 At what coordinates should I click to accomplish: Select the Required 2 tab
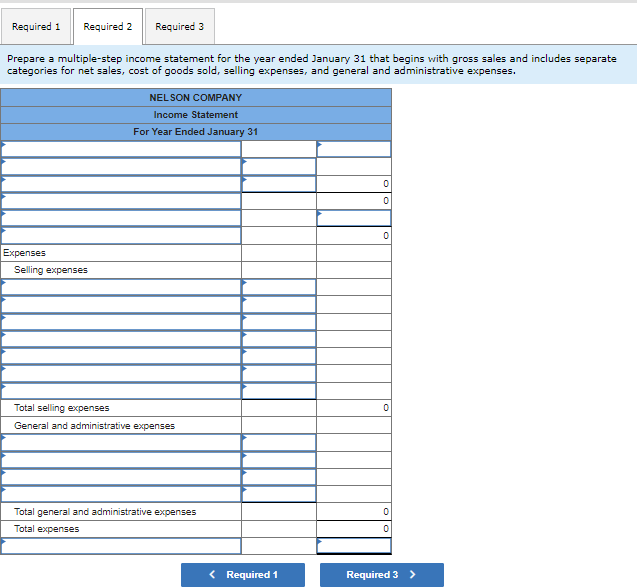click(x=108, y=26)
